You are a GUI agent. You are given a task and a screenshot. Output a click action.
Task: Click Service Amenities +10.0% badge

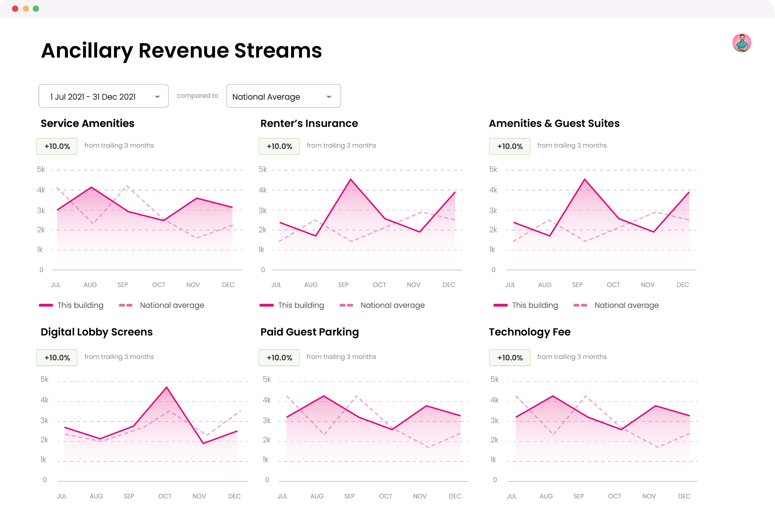coord(57,146)
